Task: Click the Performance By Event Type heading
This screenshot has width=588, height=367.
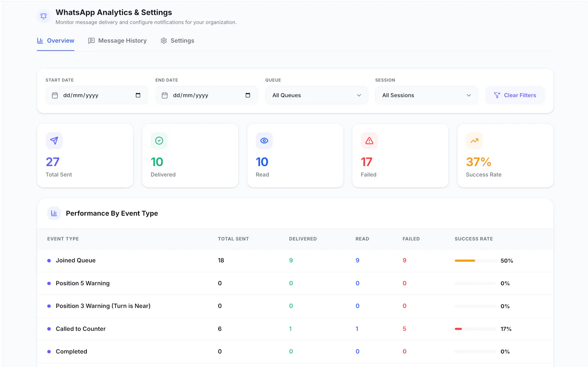Action: pos(112,213)
